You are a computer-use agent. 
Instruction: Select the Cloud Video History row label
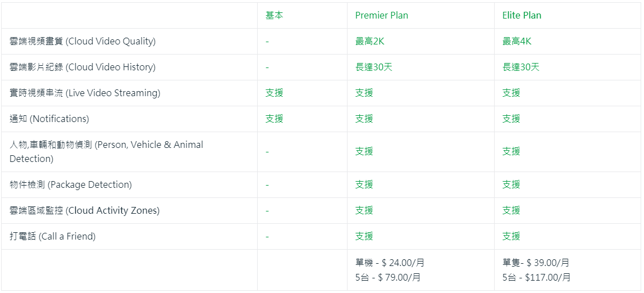[x=83, y=67]
